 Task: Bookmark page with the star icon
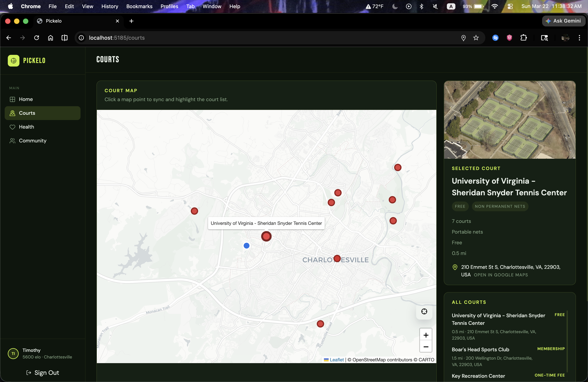click(476, 38)
